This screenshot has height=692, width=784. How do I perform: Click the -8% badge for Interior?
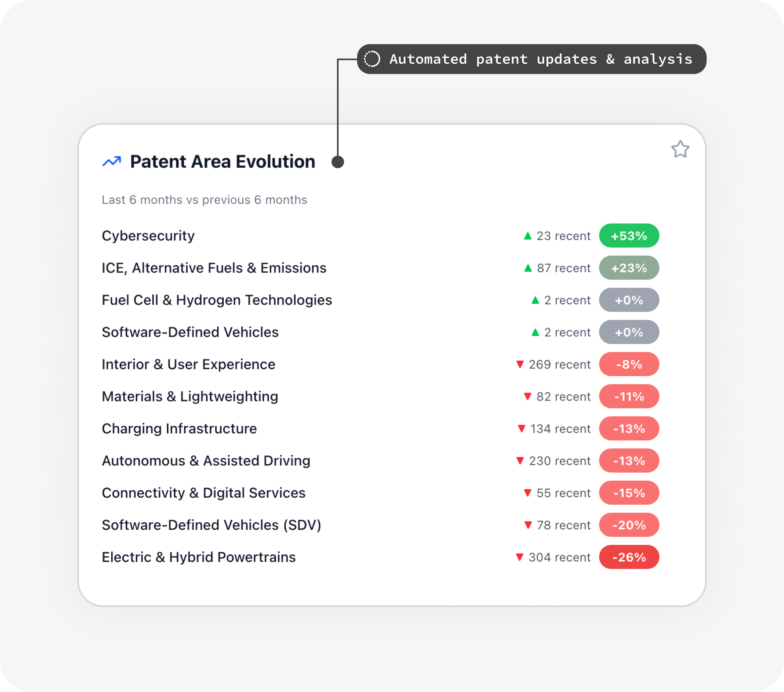tap(629, 364)
